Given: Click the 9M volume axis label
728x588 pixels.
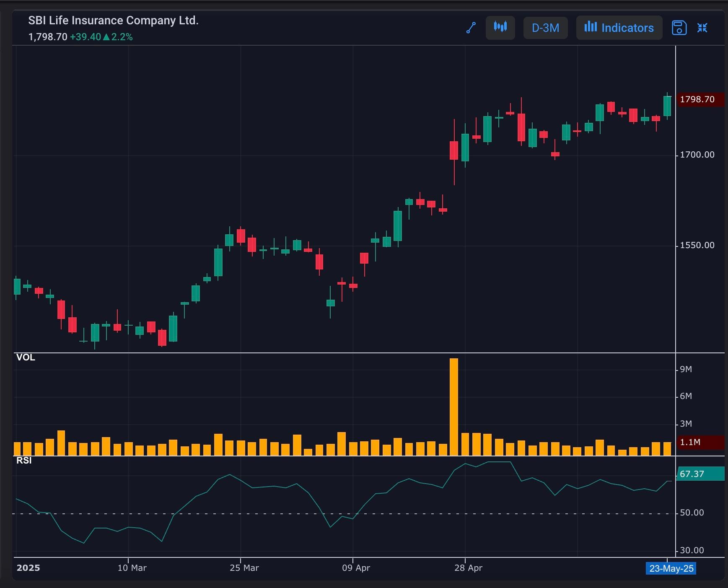Looking at the screenshot, I should click(x=686, y=369).
